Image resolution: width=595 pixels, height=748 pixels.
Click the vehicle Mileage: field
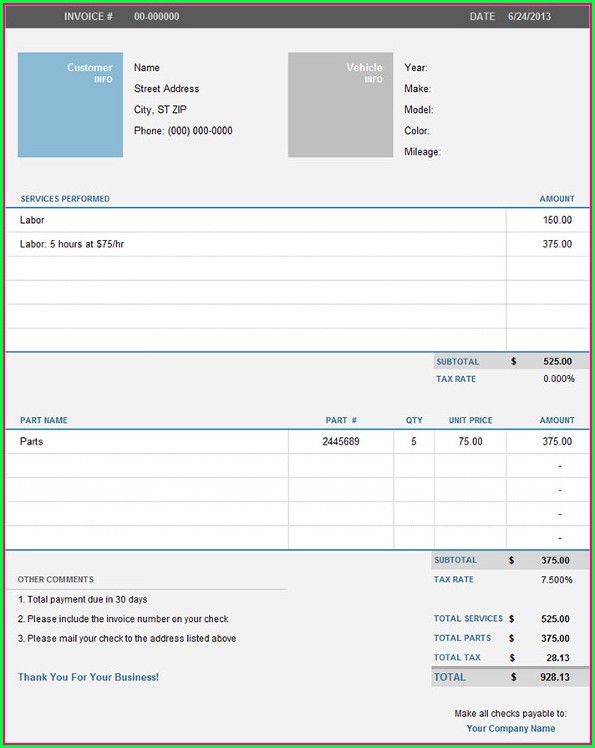[x=422, y=152]
